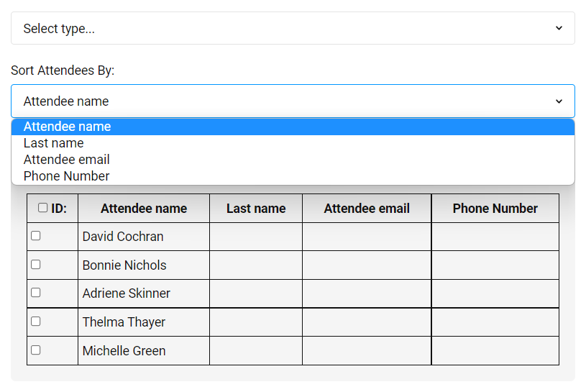Click chevron arrow of Attendee name dropdown
This screenshot has height=392, width=586.
pyautogui.click(x=559, y=101)
